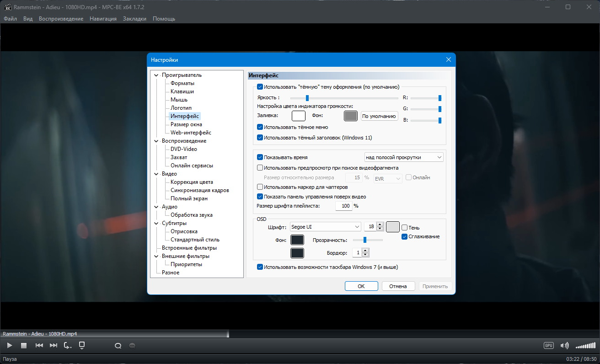The image size is (600, 364).
Task: Click the Применить button
Action: 435,286
